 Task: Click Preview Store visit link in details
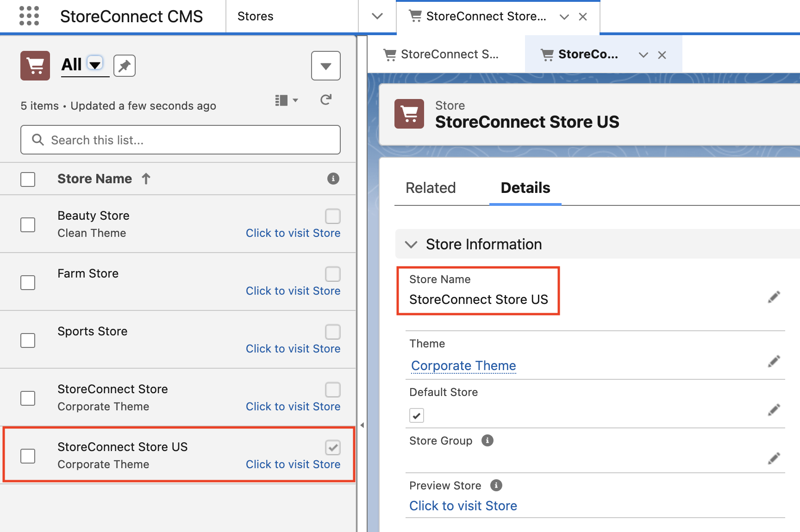click(463, 506)
